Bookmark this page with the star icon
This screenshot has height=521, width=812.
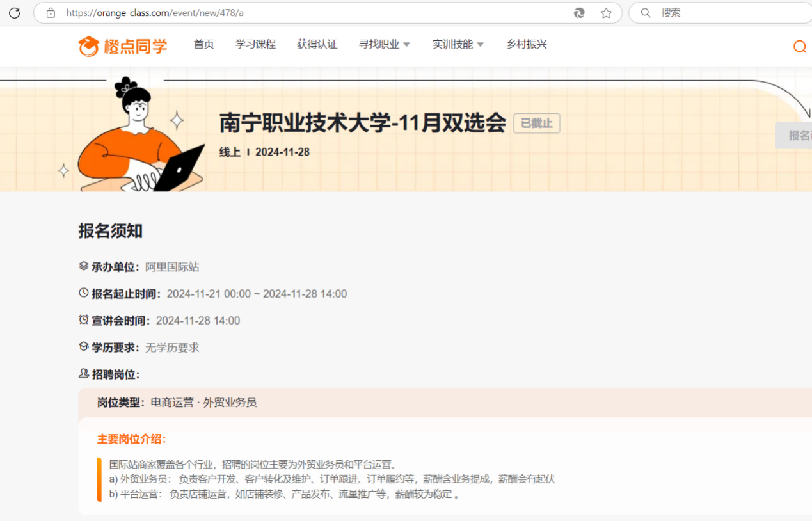(x=606, y=13)
